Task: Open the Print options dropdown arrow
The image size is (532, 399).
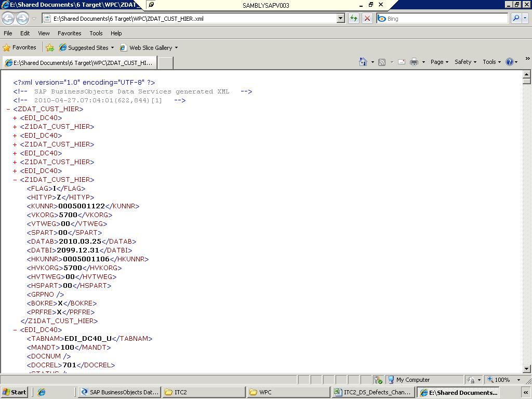Action: (x=423, y=62)
